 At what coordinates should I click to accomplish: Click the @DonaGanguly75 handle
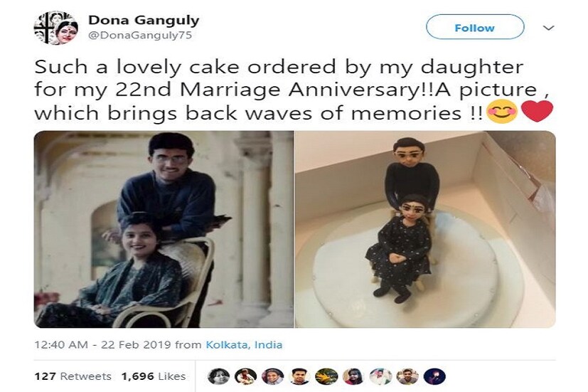click(140, 36)
